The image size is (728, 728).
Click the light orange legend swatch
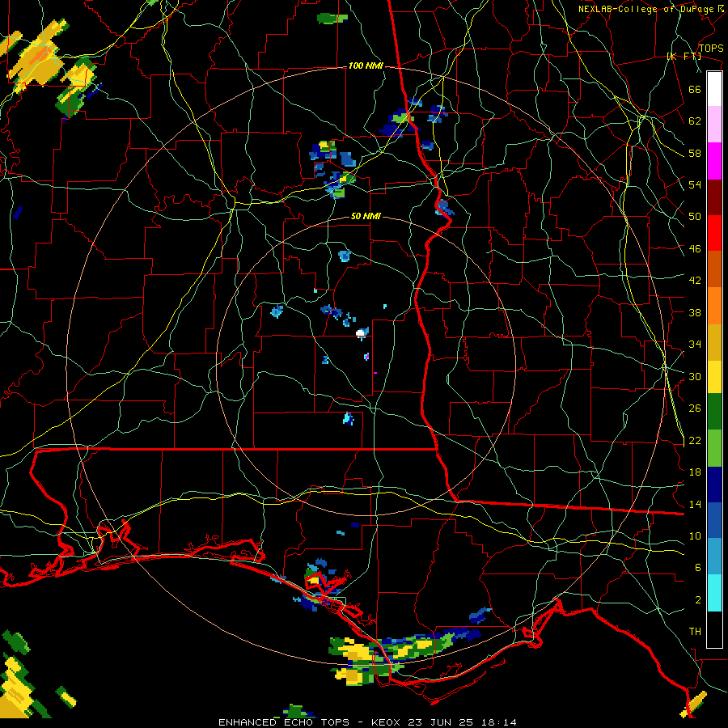[x=714, y=305]
